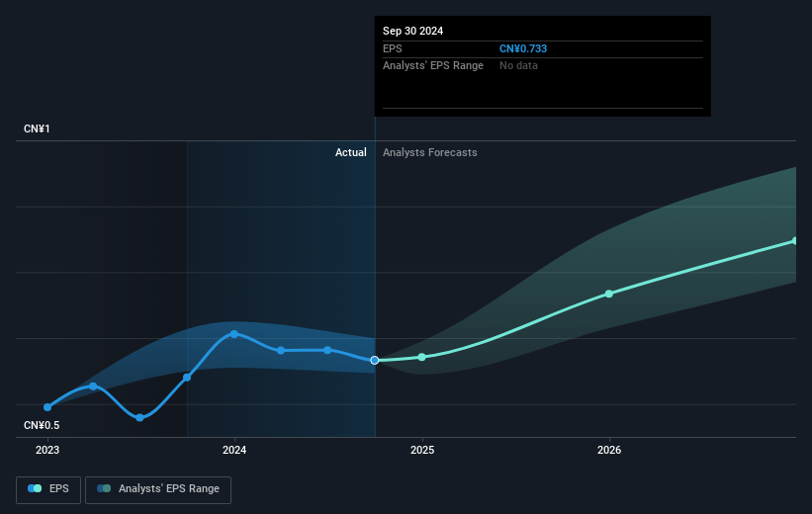812x514 pixels.
Task: Click the Sep 30 2024 tooltip date
Action: (x=412, y=31)
